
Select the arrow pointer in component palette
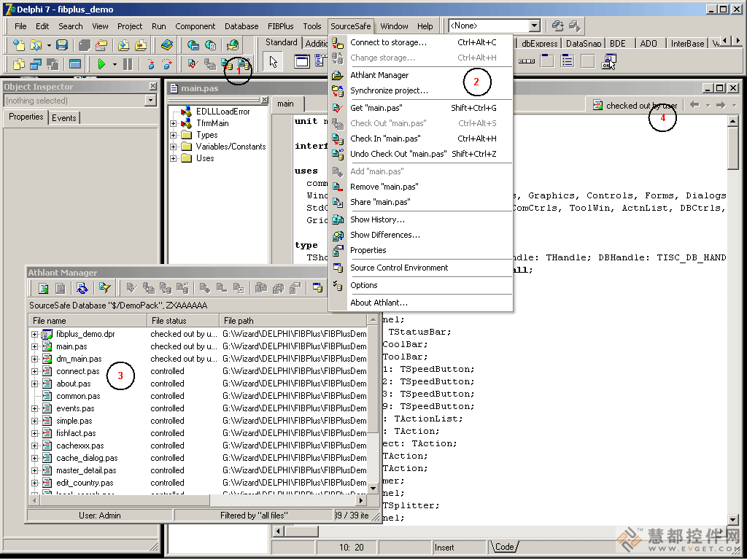click(x=274, y=62)
